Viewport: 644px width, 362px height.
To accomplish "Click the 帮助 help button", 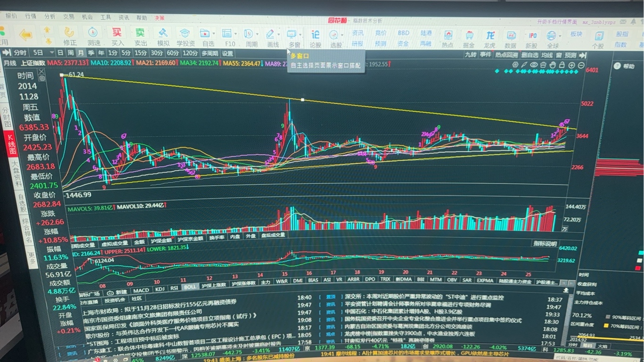I will 625,66.
